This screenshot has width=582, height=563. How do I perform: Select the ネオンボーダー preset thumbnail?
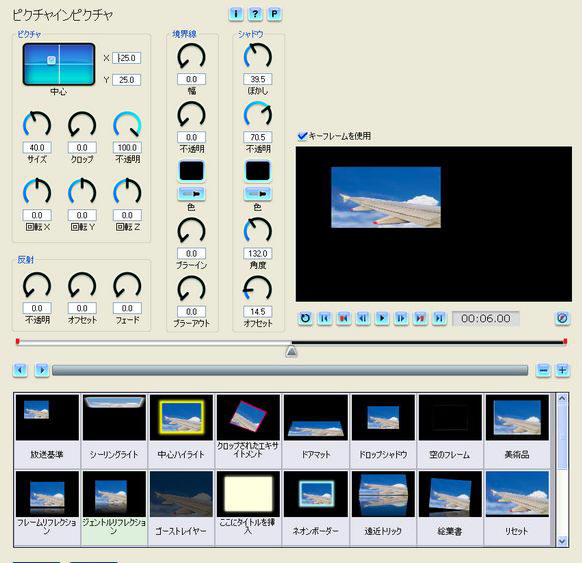point(315,494)
